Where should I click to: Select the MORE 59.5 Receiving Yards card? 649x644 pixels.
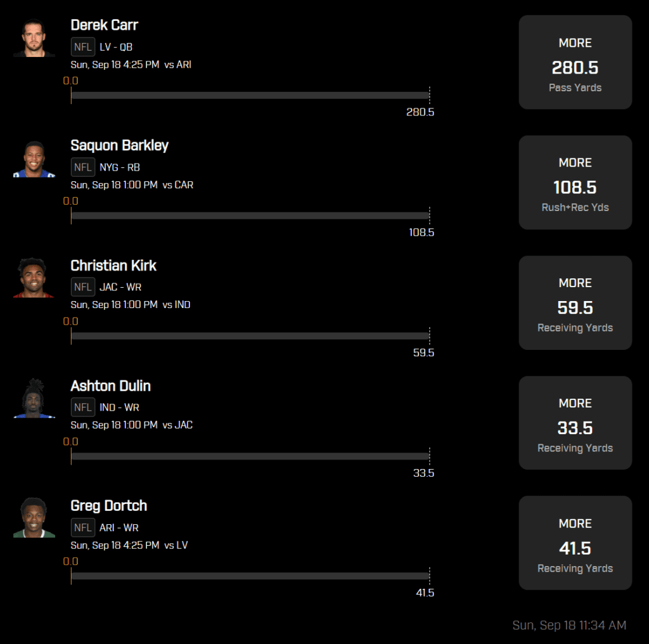(575, 303)
